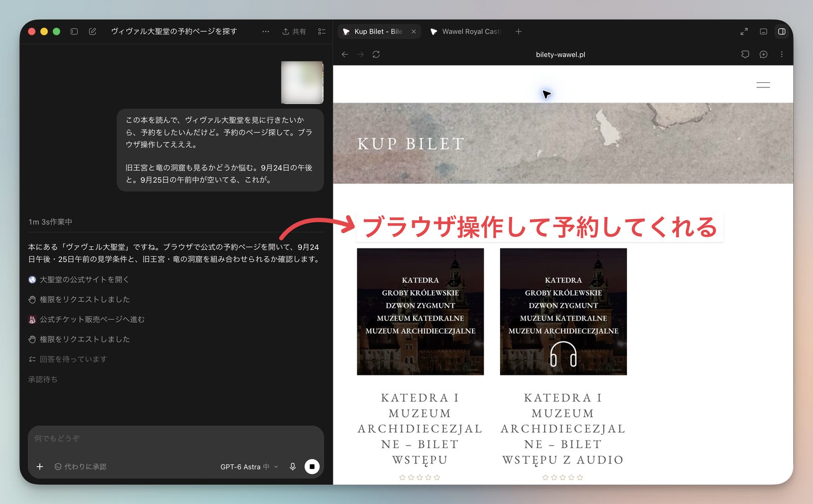Toggle the split view panel icon
Image resolution: width=813 pixels, height=504 pixels.
point(781,31)
